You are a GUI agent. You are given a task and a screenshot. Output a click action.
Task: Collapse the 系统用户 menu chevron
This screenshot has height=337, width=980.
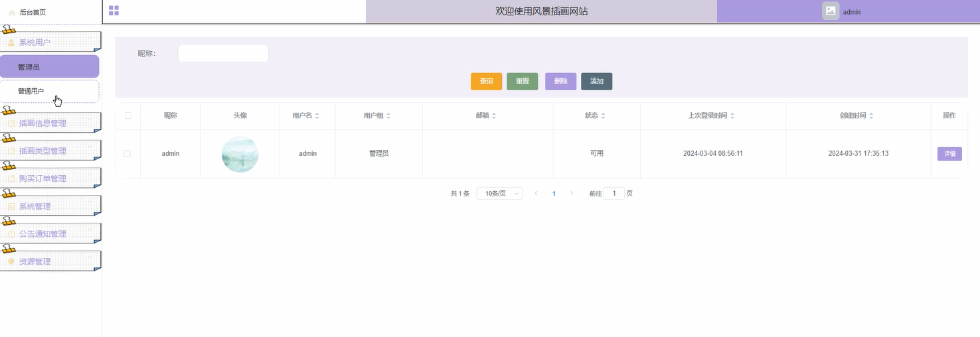click(x=90, y=39)
